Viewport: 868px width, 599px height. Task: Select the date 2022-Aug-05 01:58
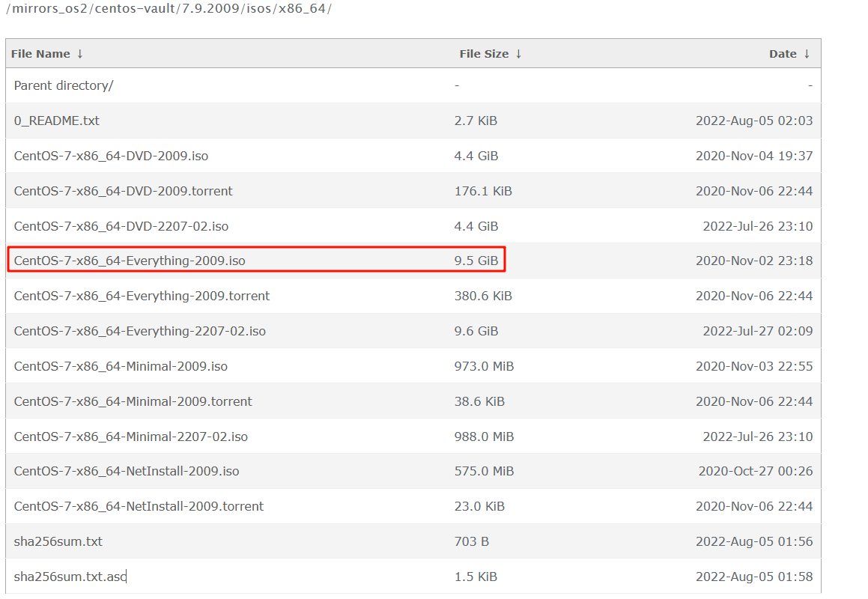(754, 577)
